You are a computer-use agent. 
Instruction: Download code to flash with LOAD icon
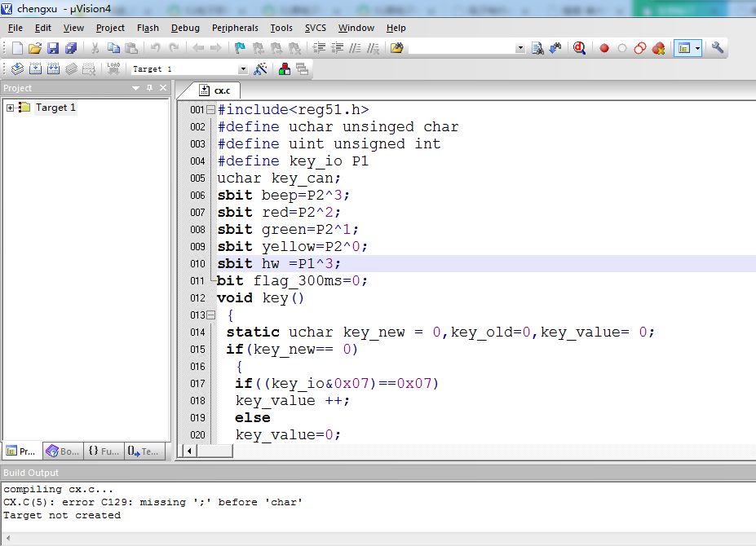click(x=113, y=69)
